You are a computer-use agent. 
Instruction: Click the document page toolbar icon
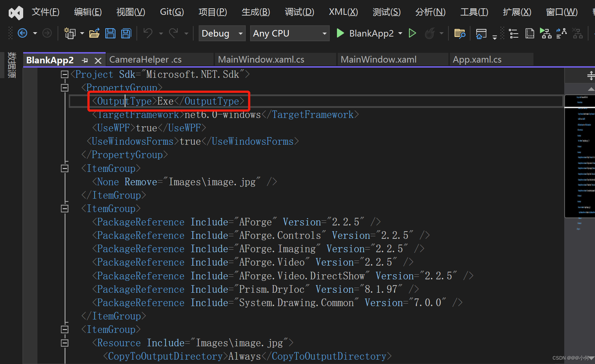coord(529,34)
